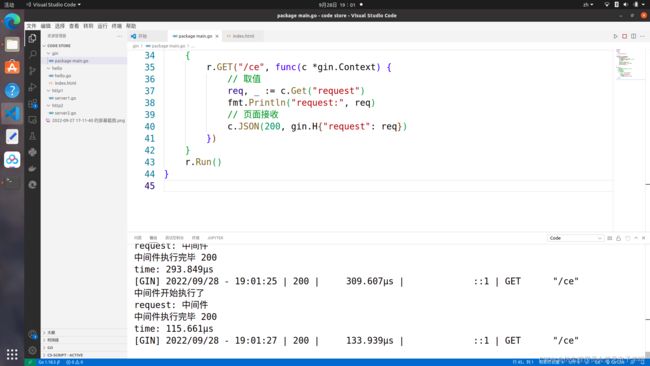Image resolution: width=650 pixels, height=366 pixels.
Task: Open package main.go in explorer tree
Action: click(84, 61)
